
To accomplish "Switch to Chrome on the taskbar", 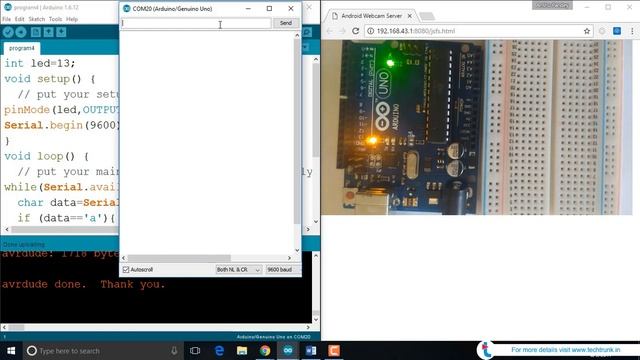I will coord(265,351).
